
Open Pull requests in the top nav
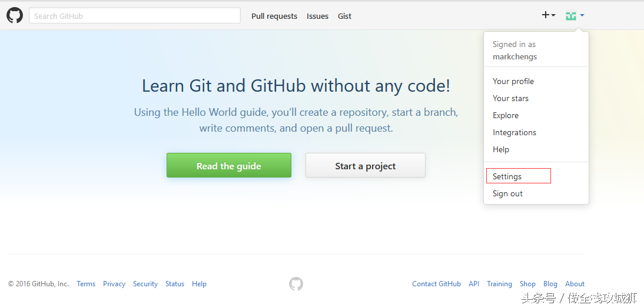coord(274,16)
